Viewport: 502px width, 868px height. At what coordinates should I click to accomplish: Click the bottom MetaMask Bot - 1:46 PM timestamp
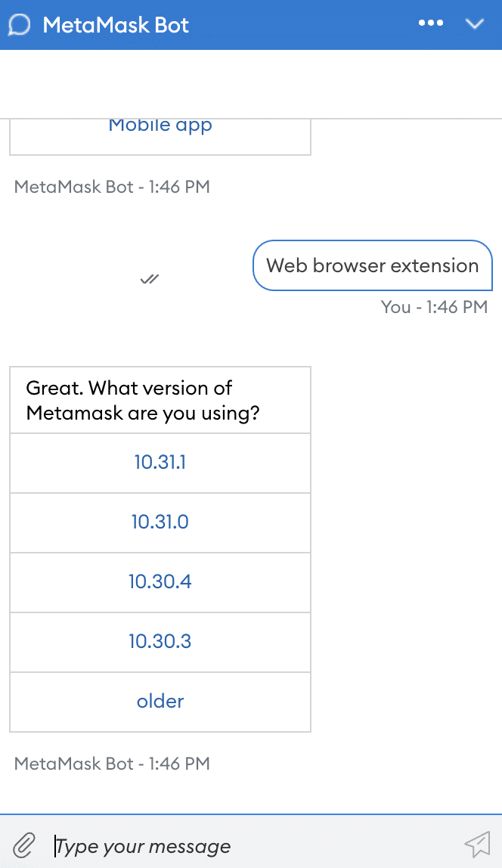[112, 764]
